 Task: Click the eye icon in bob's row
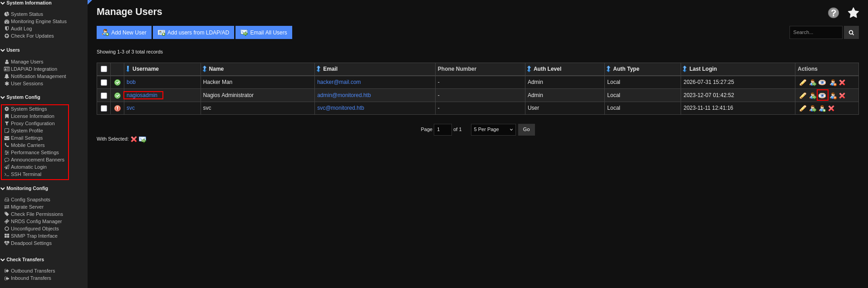coord(822,83)
